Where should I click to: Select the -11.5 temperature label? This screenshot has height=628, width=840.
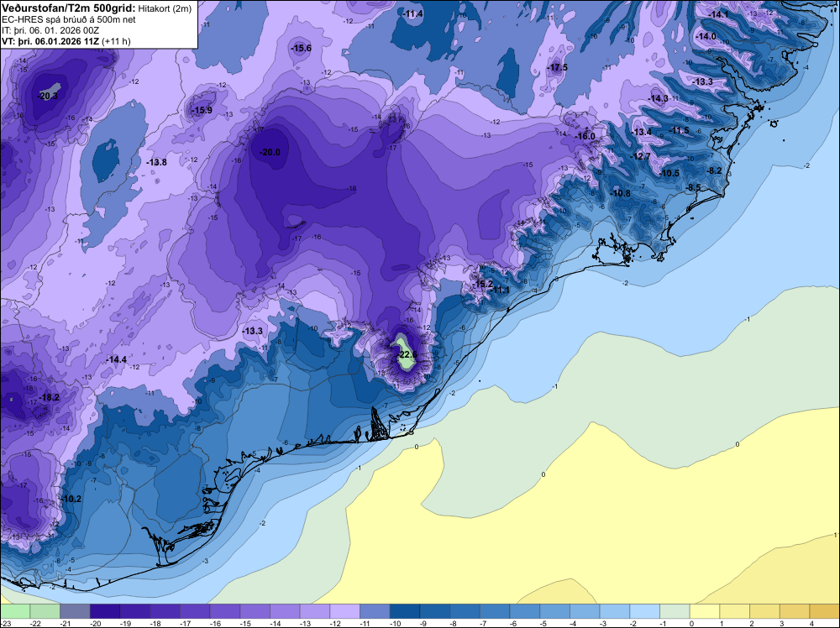click(680, 131)
